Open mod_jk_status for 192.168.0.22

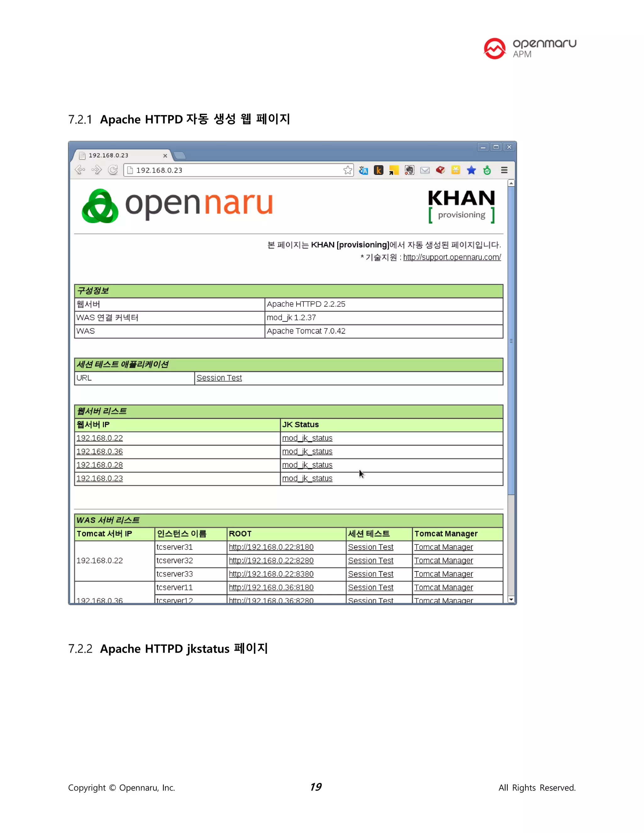(307, 438)
